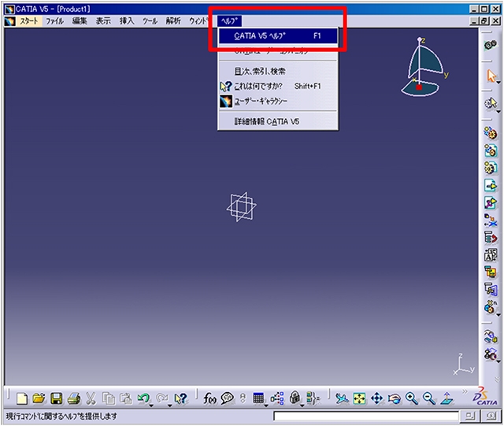The width and height of the screenshot is (504, 426).
Task: Select the Pan four-arrow icon
Action: [376, 399]
